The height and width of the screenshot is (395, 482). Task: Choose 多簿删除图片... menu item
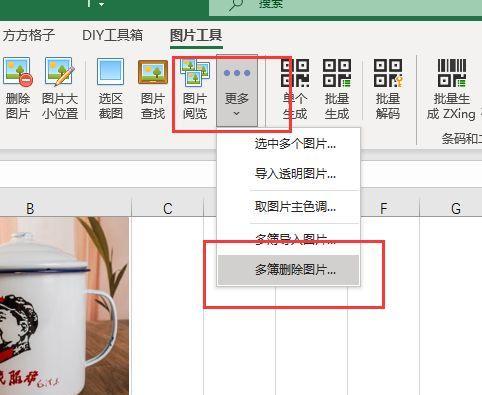[x=289, y=270]
